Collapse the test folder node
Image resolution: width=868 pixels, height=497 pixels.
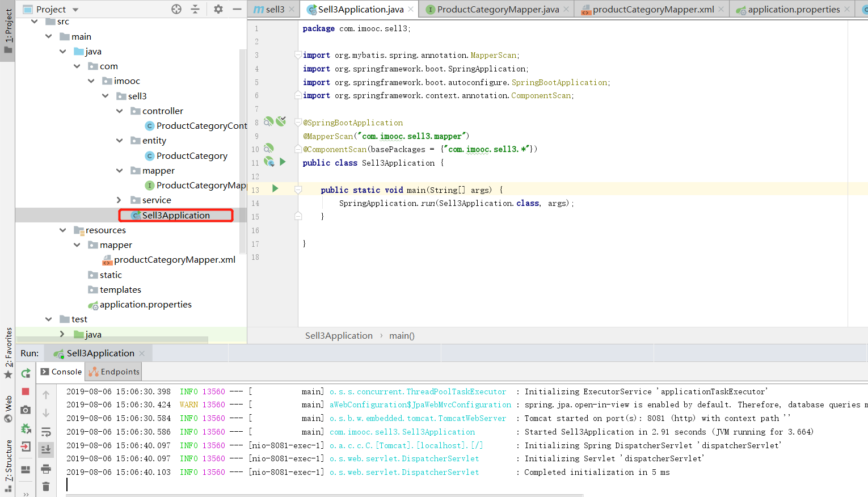coord(49,319)
